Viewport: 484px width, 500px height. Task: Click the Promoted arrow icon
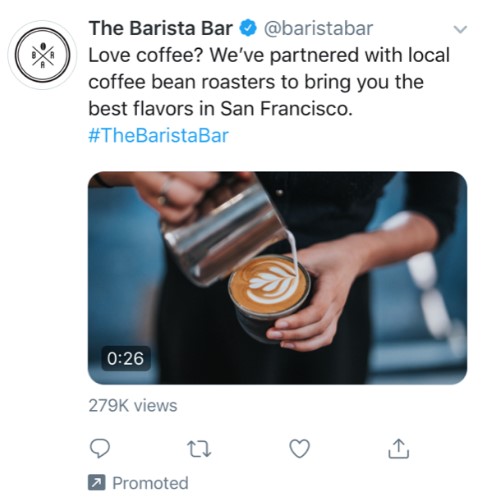[97, 482]
